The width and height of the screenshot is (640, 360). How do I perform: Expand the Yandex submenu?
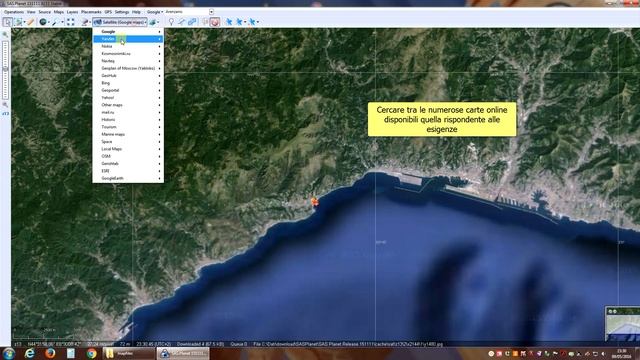pyautogui.click(x=128, y=39)
